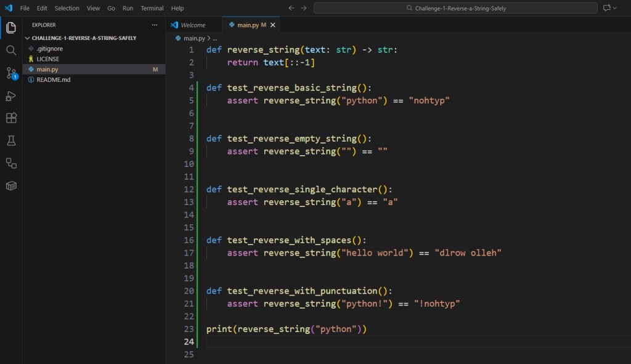Click More Actions in the Explorer header
631x364 pixels.
(154, 25)
